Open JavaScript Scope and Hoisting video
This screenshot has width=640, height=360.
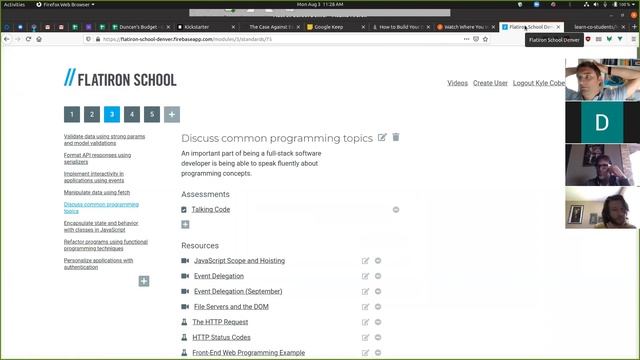tap(240, 261)
